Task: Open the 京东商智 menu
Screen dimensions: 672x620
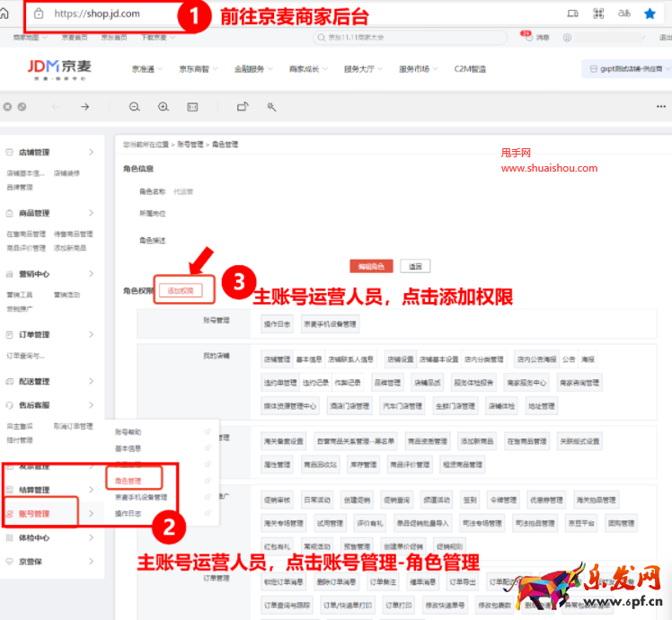Action: pyautogui.click(x=199, y=69)
